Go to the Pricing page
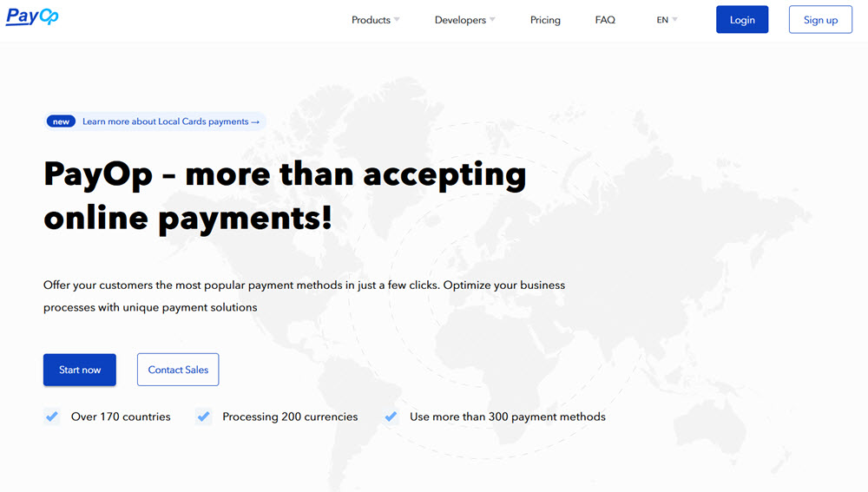The width and height of the screenshot is (868, 492). (545, 20)
